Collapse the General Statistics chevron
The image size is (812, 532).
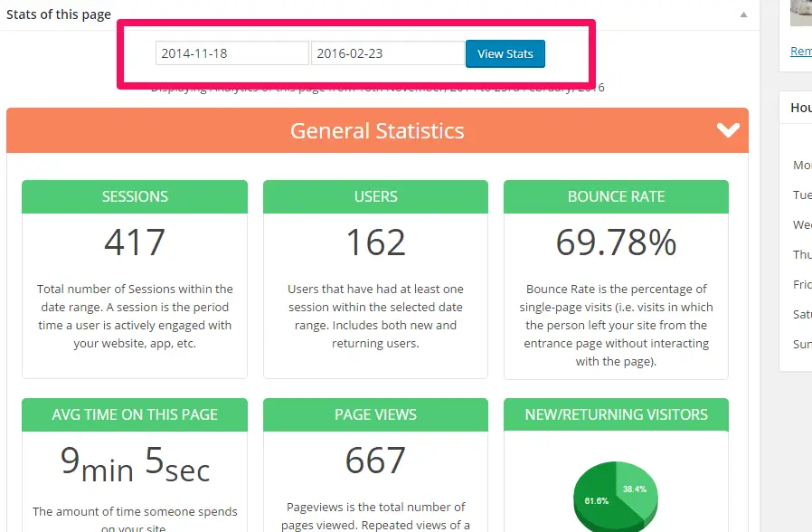[728, 130]
